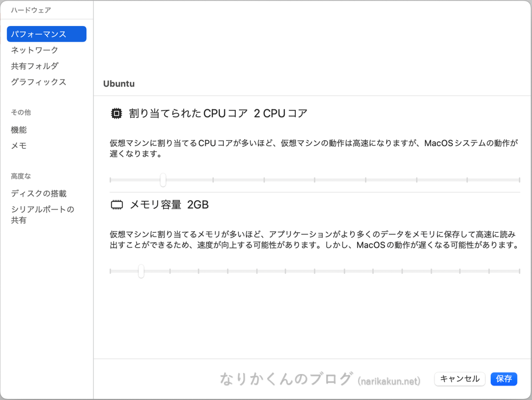Click the ハードウェア section header

31,10
